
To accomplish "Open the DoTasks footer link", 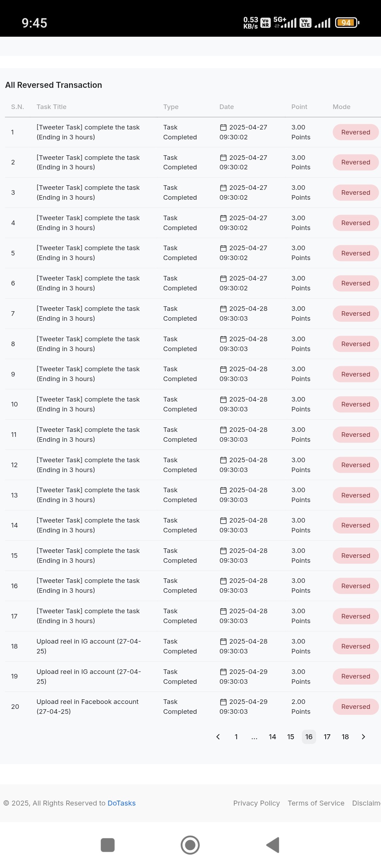I will (x=121, y=803).
